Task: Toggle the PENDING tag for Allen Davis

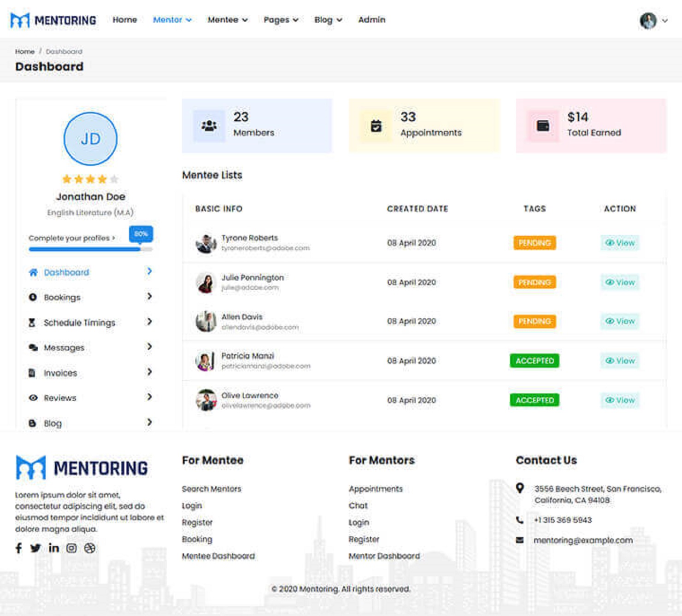Action: (x=534, y=321)
